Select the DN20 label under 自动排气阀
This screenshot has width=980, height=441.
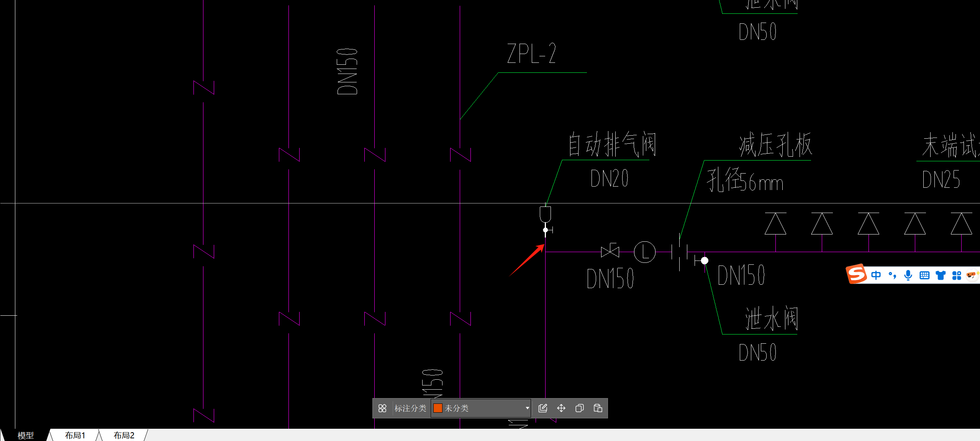pos(609,178)
